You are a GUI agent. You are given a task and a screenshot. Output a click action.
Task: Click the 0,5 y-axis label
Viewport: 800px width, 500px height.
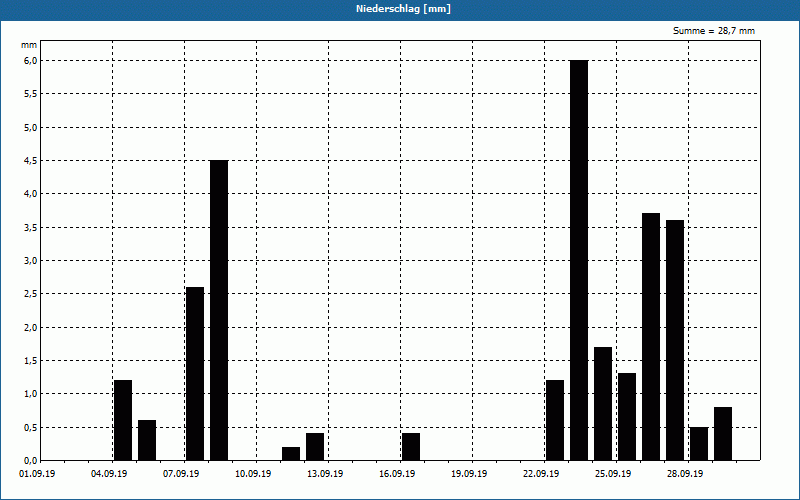coord(31,428)
